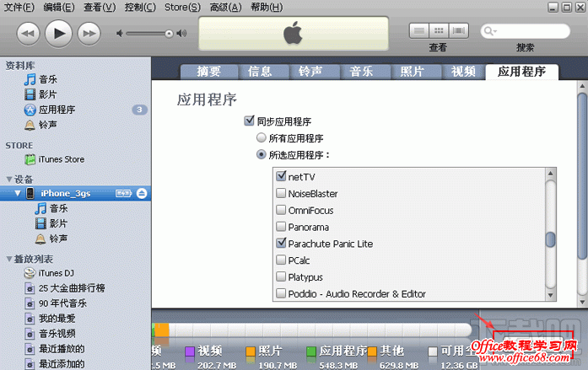
Task: Select 所有应用程序 radio option
Action: click(x=261, y=138)
